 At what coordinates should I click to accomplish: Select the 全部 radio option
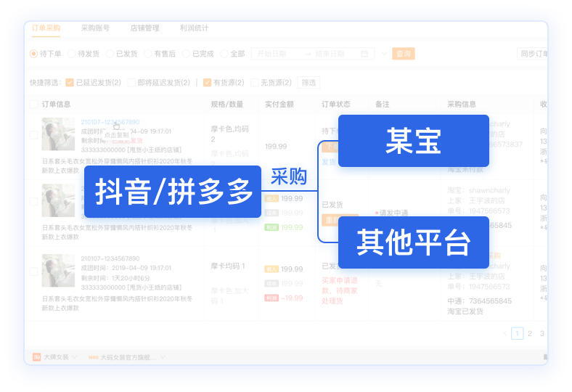coord(224,54)
